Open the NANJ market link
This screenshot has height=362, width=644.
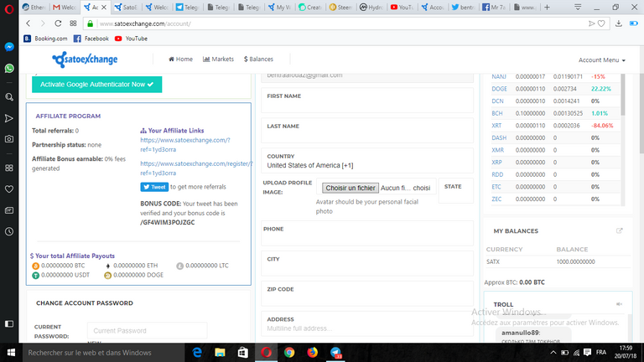(499, 76)
